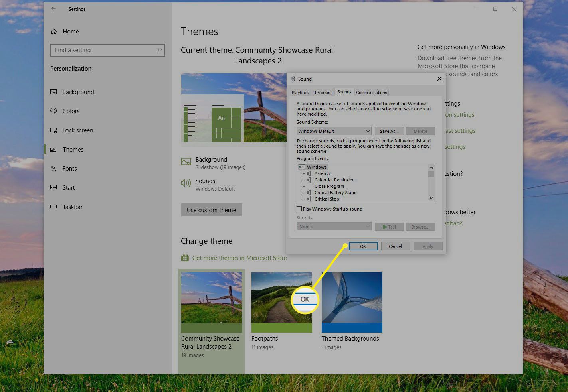The height and width of the screenshot is (392, 568).
Task: Click the Browse... button
Action: pos(420,227)
